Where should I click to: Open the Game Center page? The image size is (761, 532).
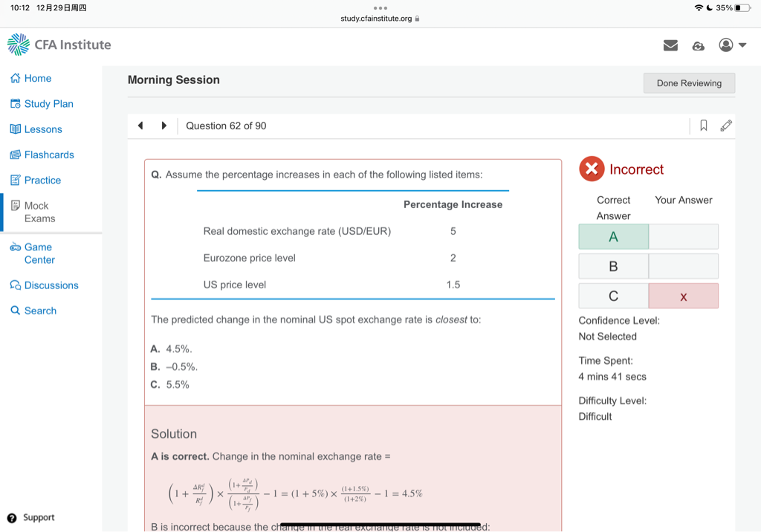point(39,253)
